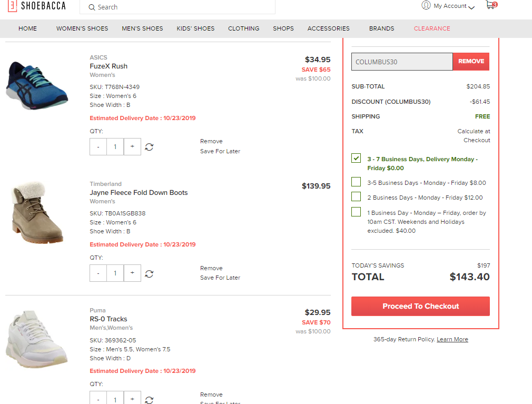Click the search magnifier icon
The width and height of the screenshot is (532, 404).
click(92, 7)
